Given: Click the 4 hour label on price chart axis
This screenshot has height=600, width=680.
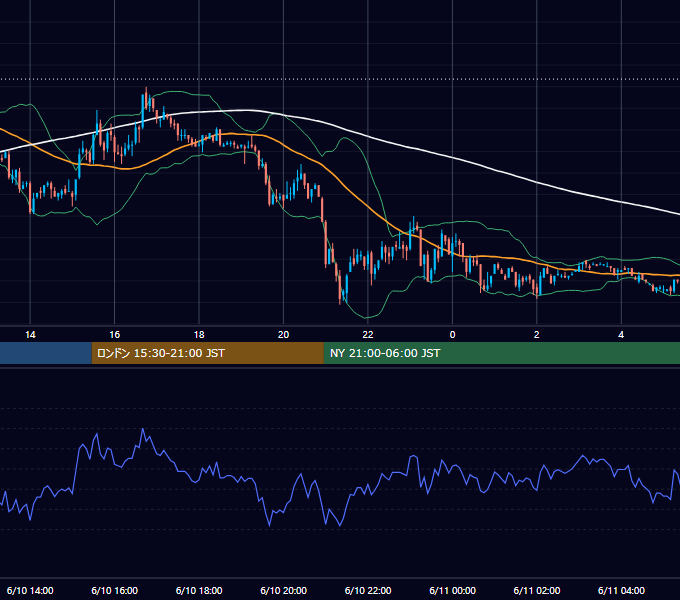Looking at the screenshot, I should [x=621, y=335].
